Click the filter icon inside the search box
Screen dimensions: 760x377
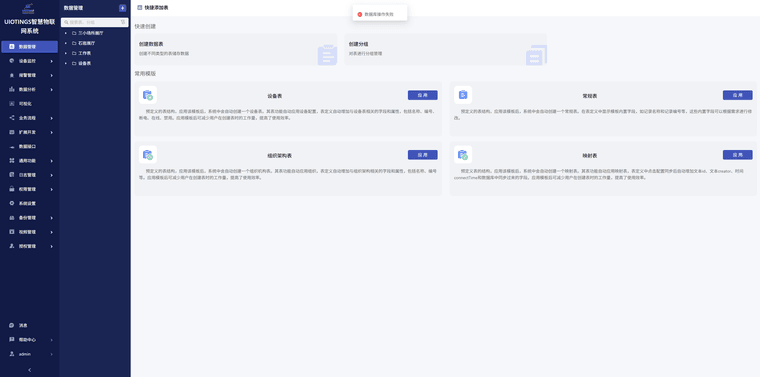(123, 22)
